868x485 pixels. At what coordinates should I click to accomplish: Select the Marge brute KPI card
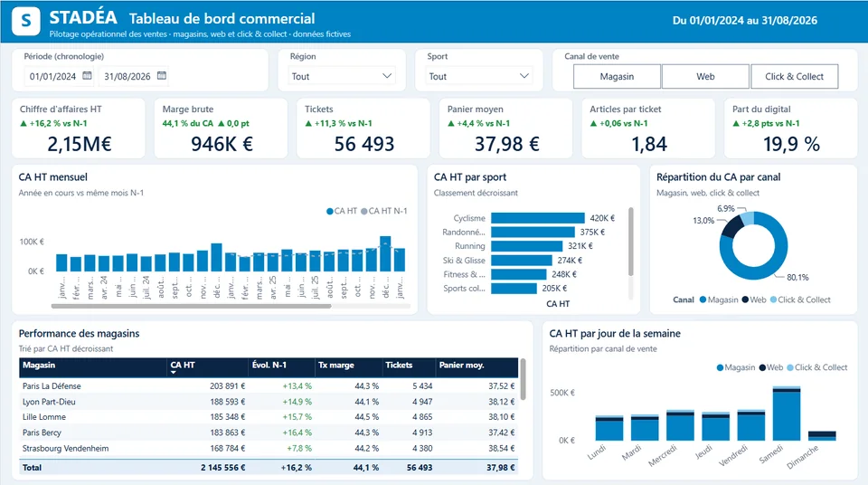coord(221,128)
